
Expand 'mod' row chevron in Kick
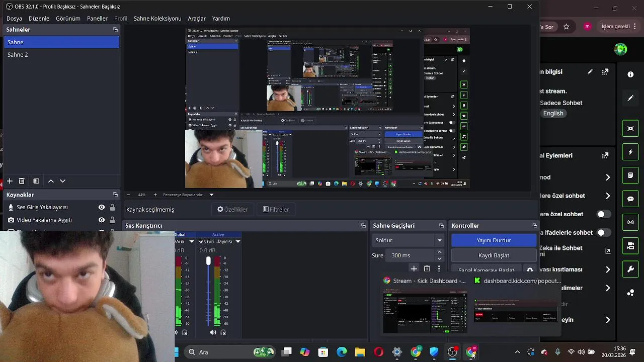tap(608, 177)
